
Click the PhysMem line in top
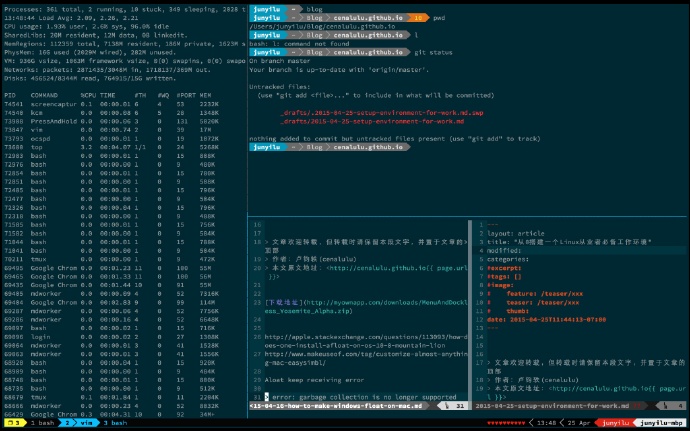(90, 52)
